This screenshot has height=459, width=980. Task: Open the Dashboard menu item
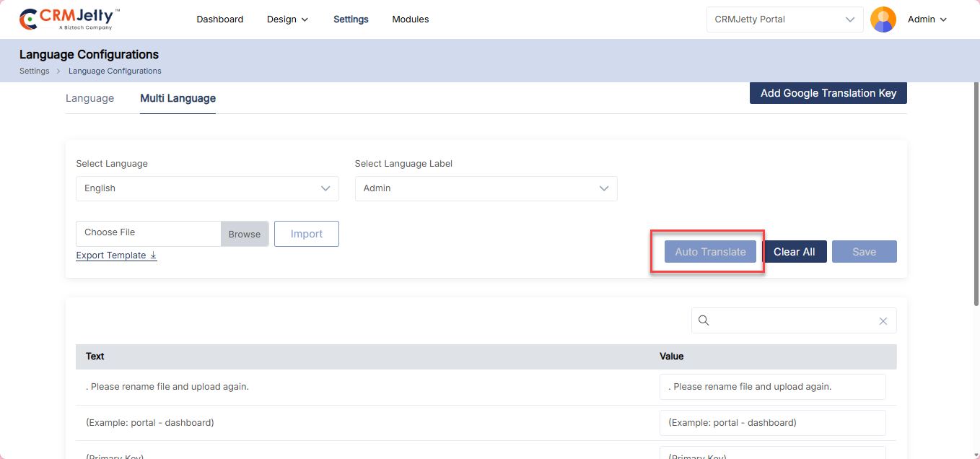(x=219, y=19)
